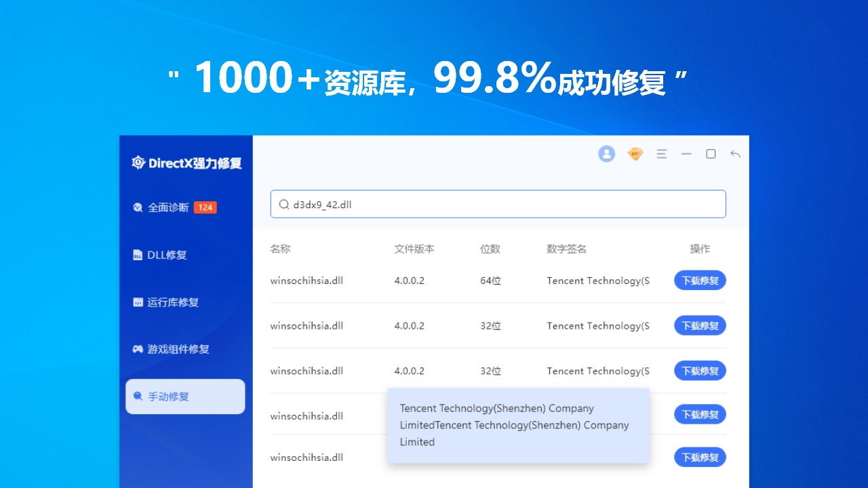Open the 运行库修复 runtime repair icon
The width and height of the screenshot is (868, 488).
click(x=138, y=302)
